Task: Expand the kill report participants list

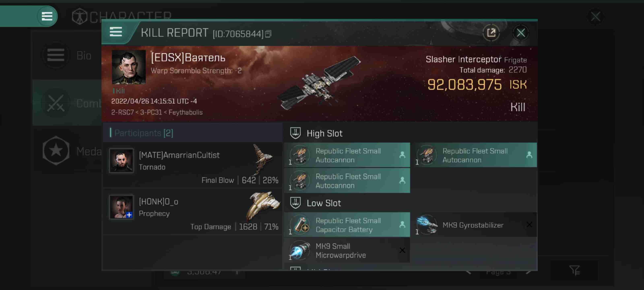Action: pos(143,132)
